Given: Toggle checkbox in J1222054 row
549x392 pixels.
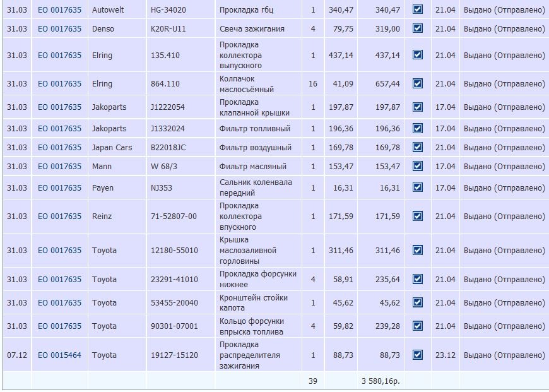Looking at the screenshot, I should (x=417, y=107).
